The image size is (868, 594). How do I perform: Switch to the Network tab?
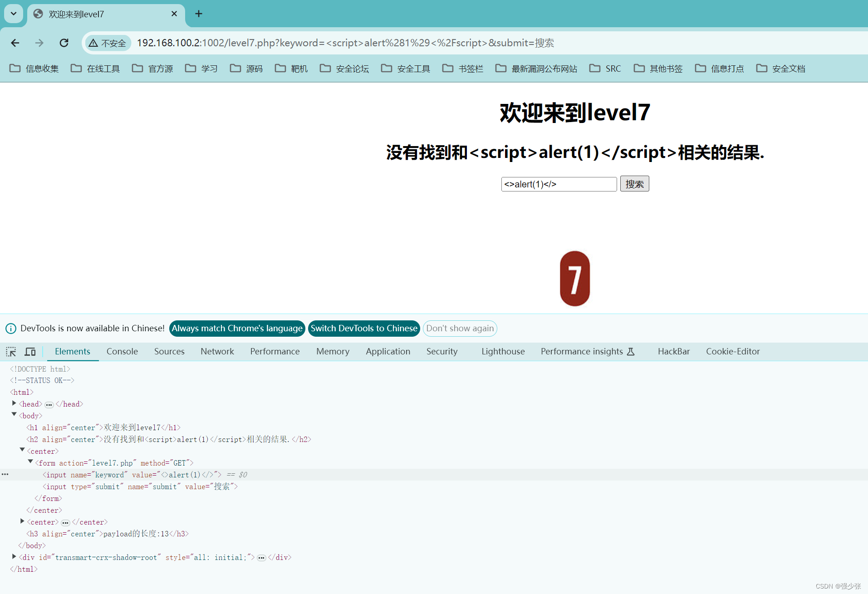point(217,352)
